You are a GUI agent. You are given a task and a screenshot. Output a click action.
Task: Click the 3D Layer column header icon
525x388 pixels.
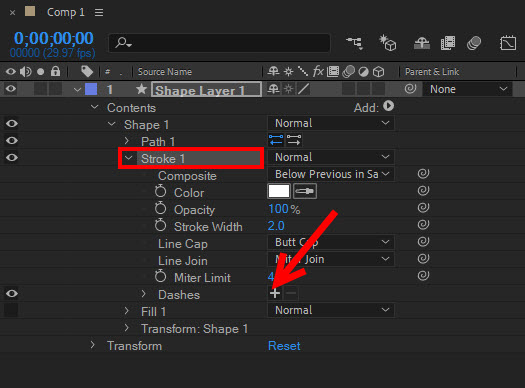(378, 72)
